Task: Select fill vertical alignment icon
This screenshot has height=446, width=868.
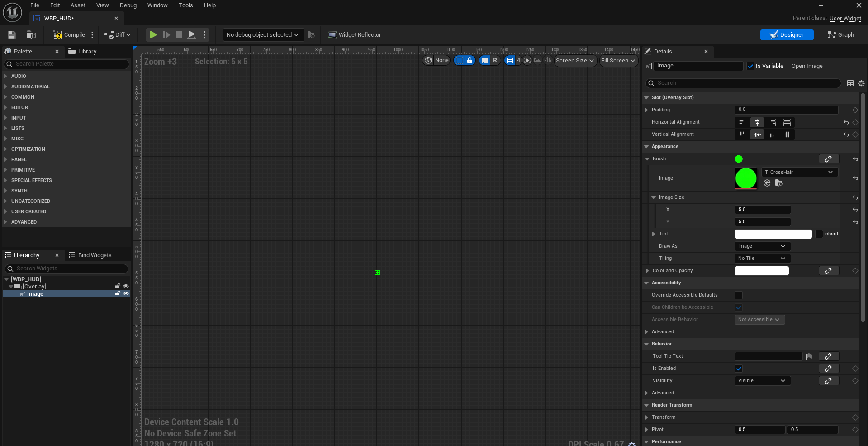Action: click(x=787, y=134)
